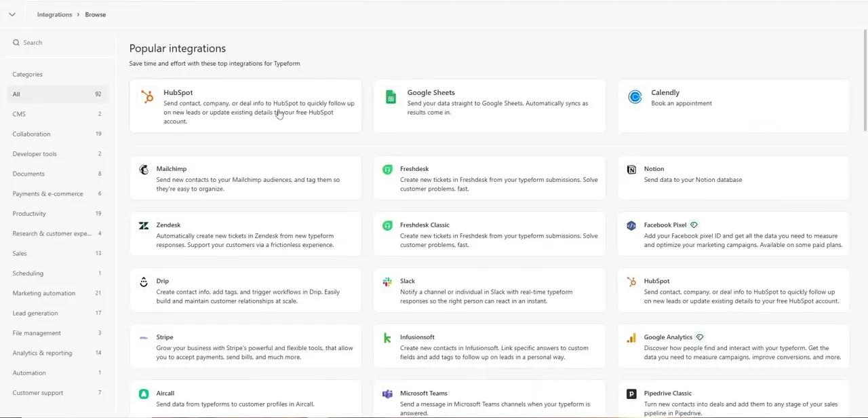Click the Google Sheets icon
Screen dimensions: 868x418
tap(391, 97)
